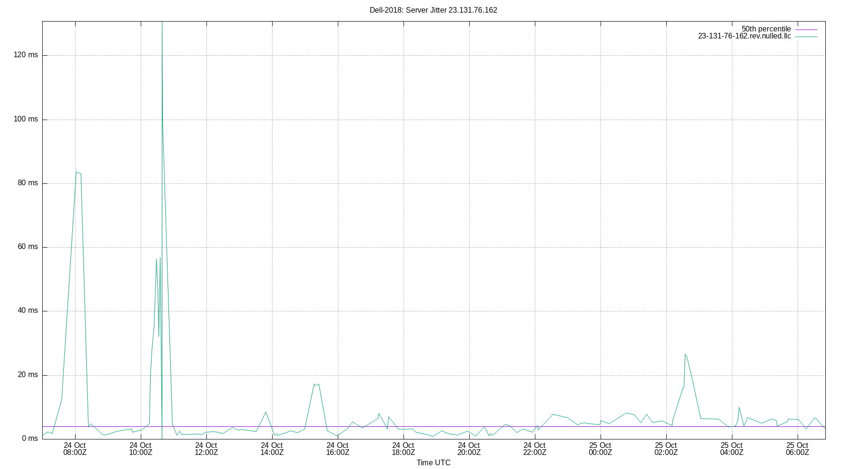The image size is (868, 469).
Task: Click the '24 Oct 16:00Z' x-axis label
Action: [x=337, y=449]
